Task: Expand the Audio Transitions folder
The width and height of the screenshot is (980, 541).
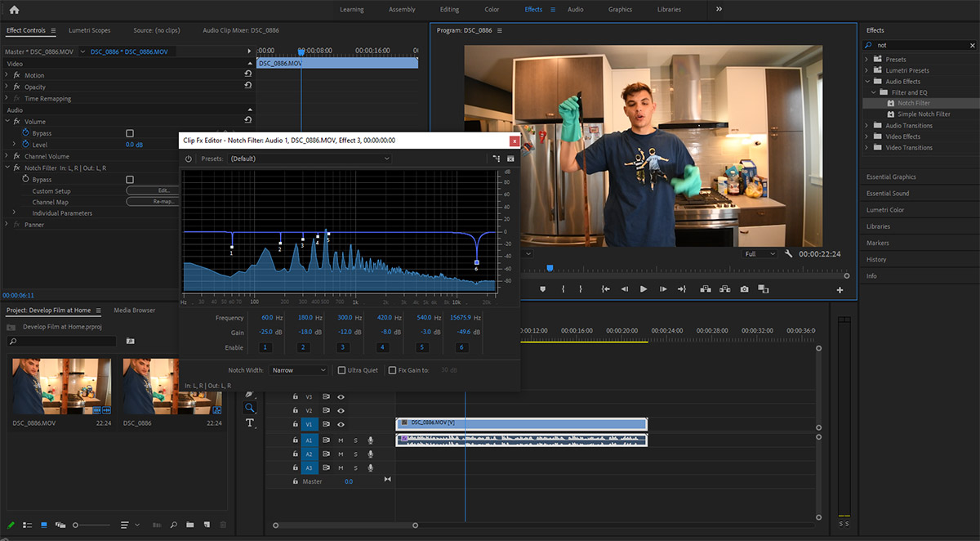Action: [867, 126]
